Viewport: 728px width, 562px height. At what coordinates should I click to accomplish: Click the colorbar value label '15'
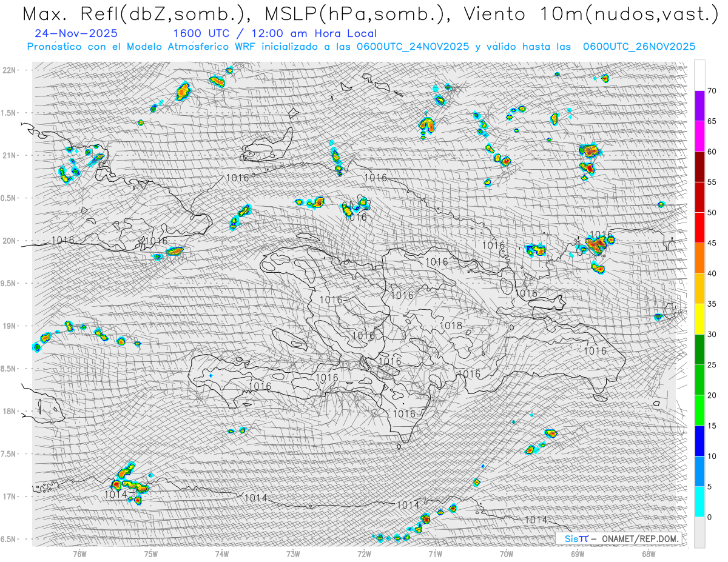[712, 426]
